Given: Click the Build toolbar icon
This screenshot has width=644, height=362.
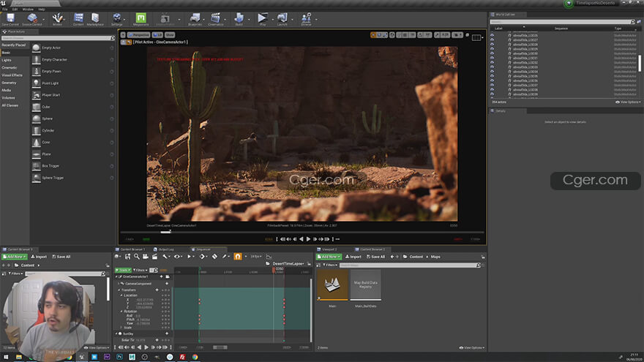Looking at the screenshot, I should (x=238, y=18).
